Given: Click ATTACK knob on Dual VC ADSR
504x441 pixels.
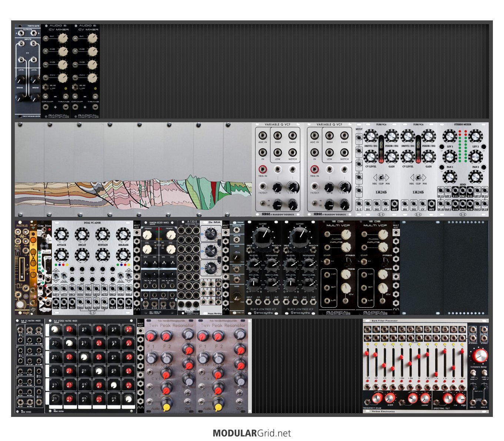Looking at the screenshot, I should click(x=61, y=234).
